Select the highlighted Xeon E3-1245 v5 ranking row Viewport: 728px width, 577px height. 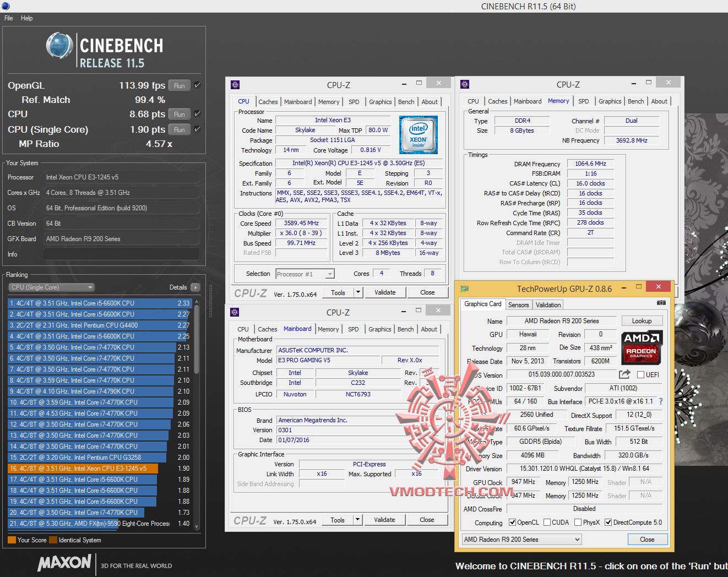[x=99, y=469]
